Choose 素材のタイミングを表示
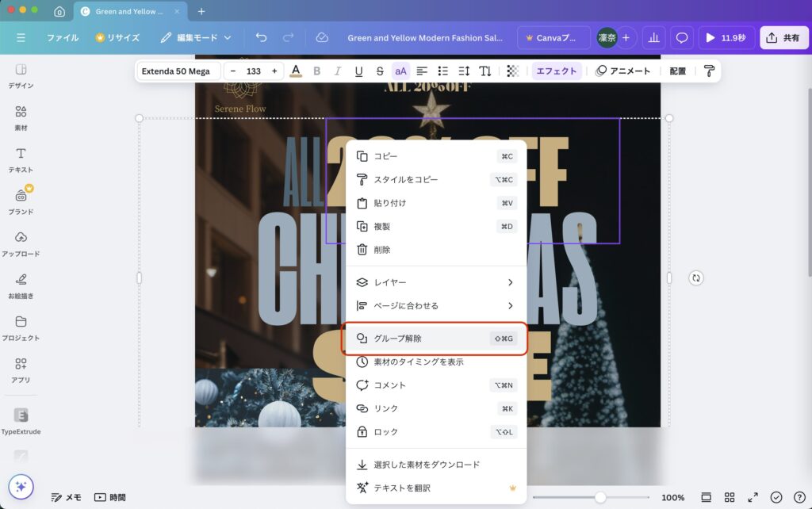Image resolution: width=812 pixels, height=509 pixels. (436, 362)
